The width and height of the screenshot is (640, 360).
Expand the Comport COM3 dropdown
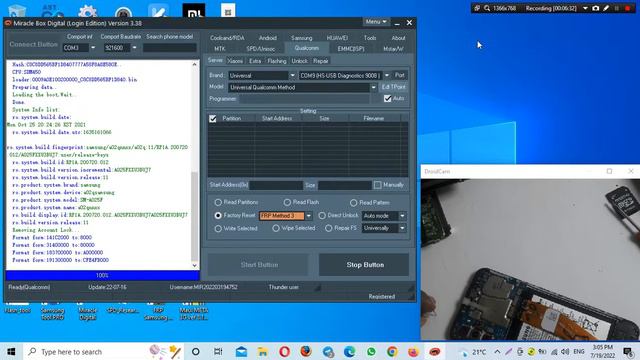pos(93,48)
